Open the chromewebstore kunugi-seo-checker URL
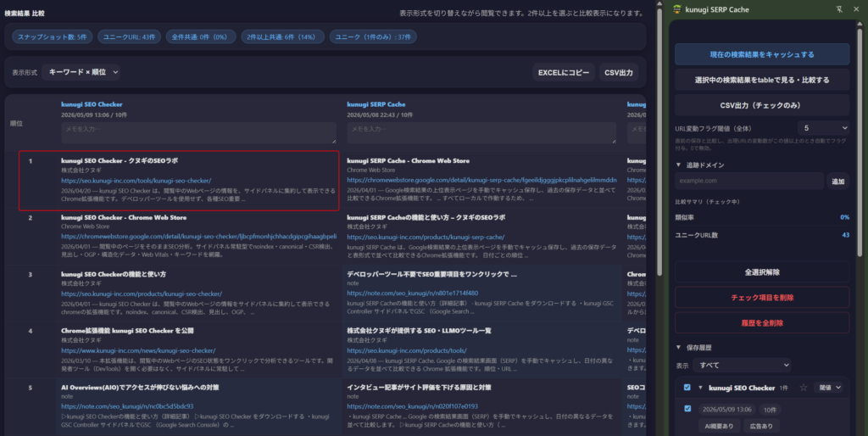Viewport: 868px width, 436px height. (x=198, y=237)
